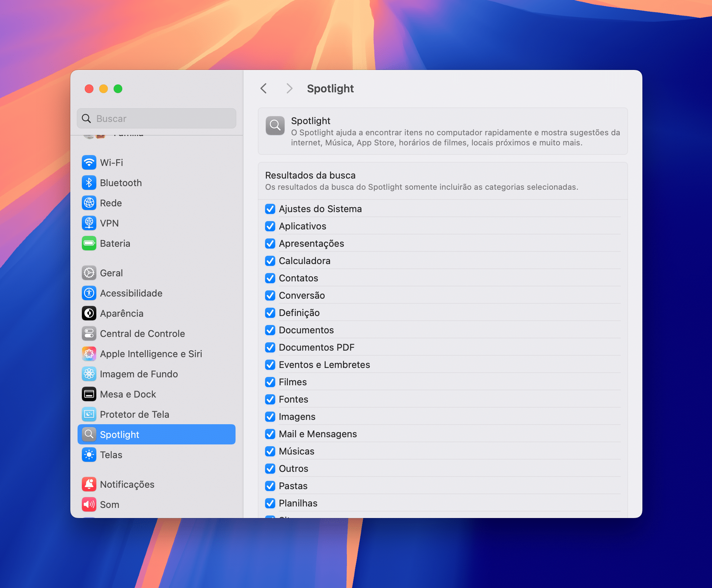Select the Som speaker icon
The image size is (712, 588).
pyautogui.click(x=89, y=505)
